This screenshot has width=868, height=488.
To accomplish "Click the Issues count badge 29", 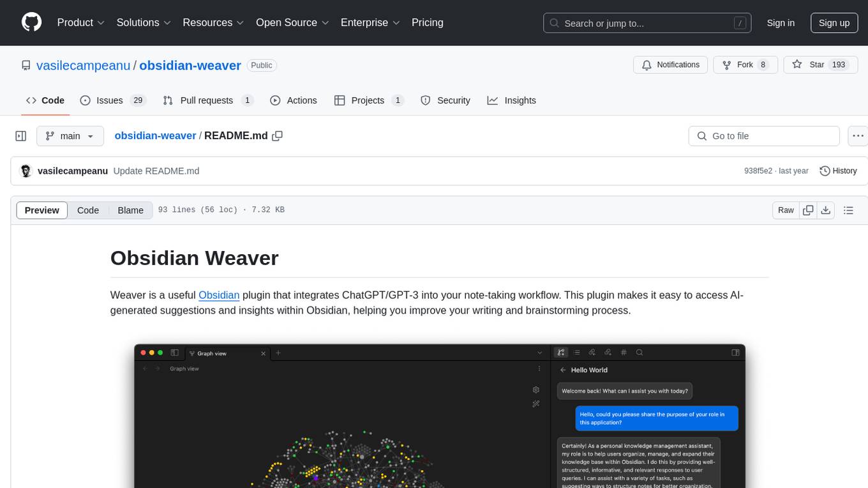I will click(138, 100).
